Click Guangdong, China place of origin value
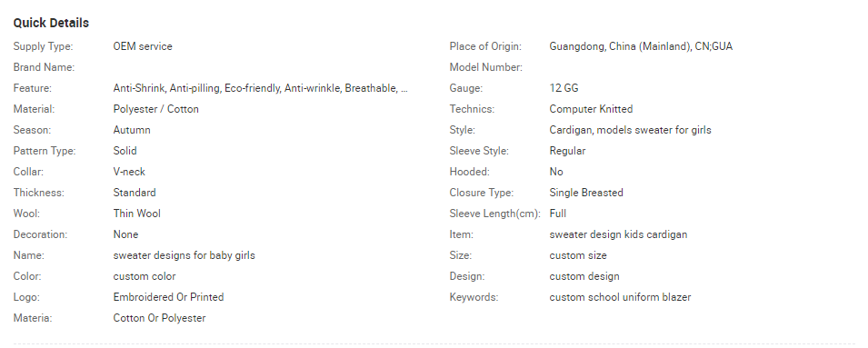The width and height of the screenshot is (868, 348). (x=641, y=46)
